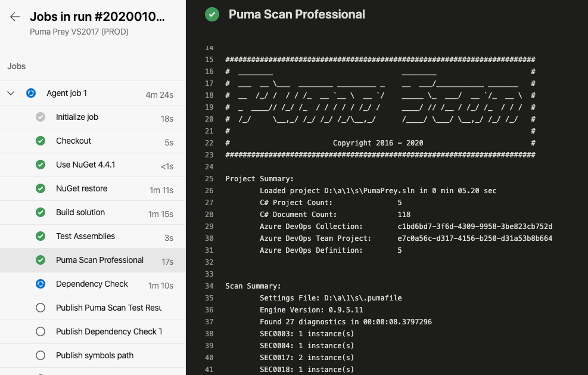Screen dimensions: 588x375
Task: Click the empty status circle next to Publish symbols path
Action: coord(40,355)
